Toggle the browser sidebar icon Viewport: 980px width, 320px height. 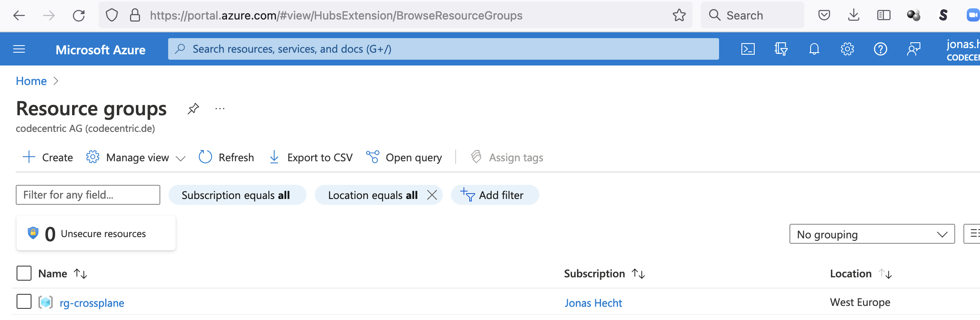[x=884, y=15]
